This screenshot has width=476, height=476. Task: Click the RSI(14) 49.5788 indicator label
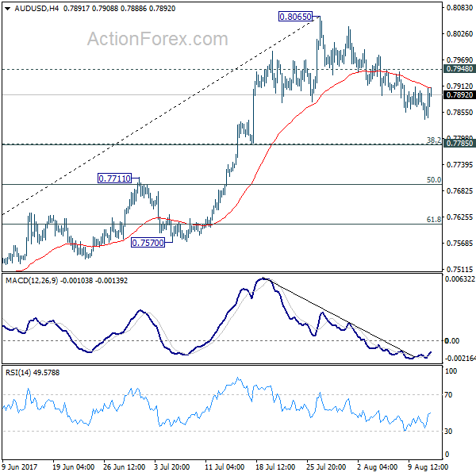(x=33, y=373)
